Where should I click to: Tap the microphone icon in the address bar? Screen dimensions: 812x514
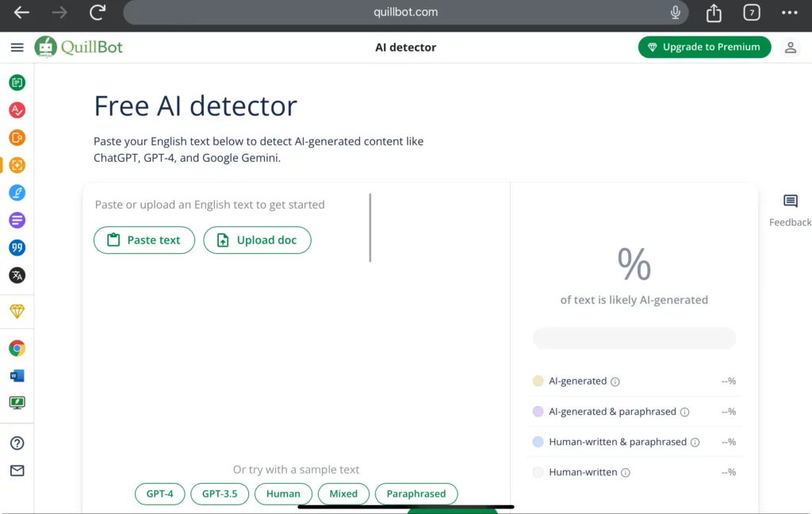676,12
